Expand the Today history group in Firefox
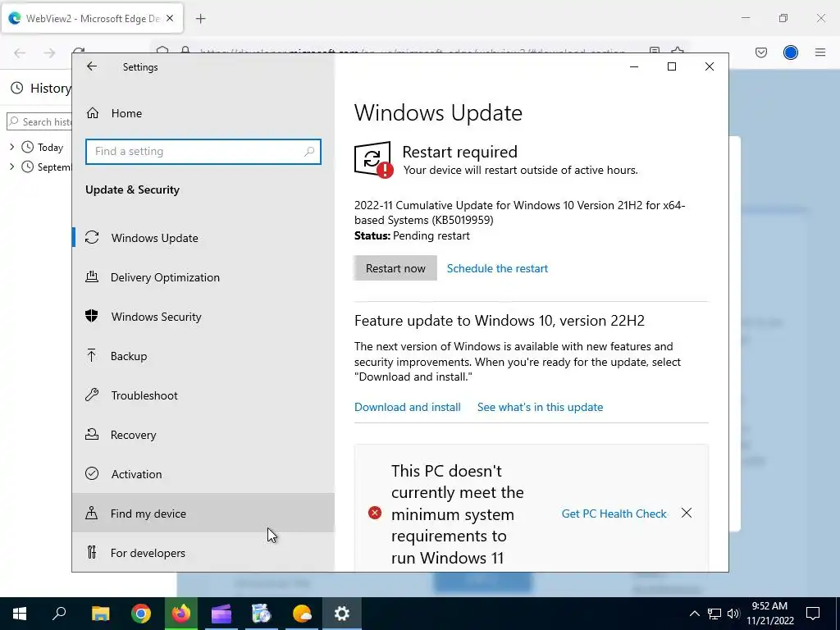The height and width of the screenshot is (630, 840). [x=11, y=147]
